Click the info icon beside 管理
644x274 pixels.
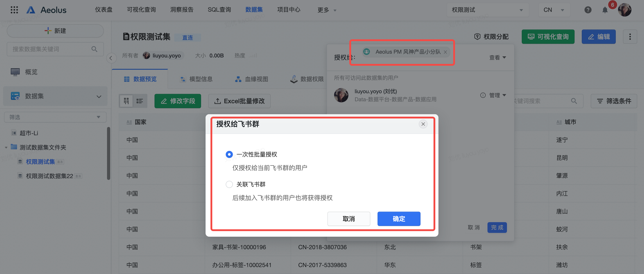tap(483, 95)
